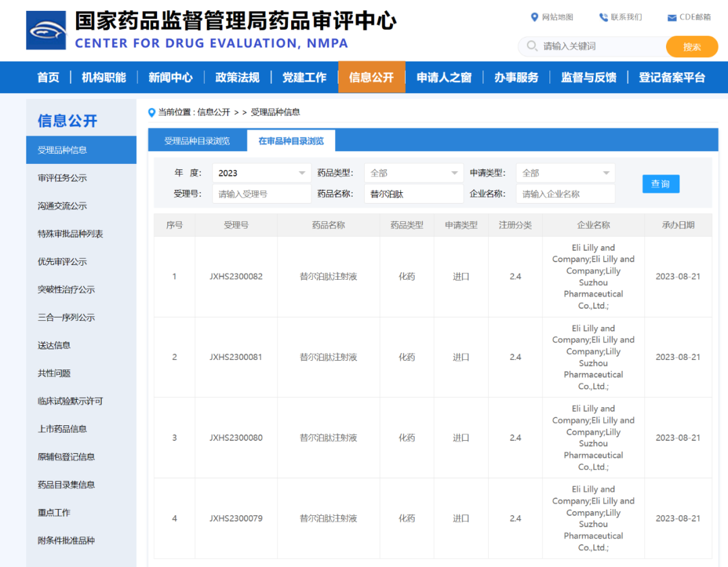Click the CDE mailbox envelope icon

point(671,18)
